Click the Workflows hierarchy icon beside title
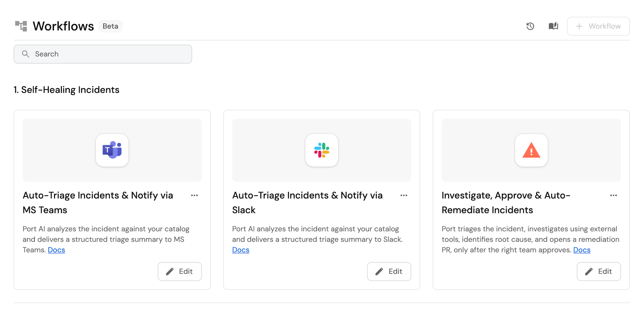 (x=21, y=26)
